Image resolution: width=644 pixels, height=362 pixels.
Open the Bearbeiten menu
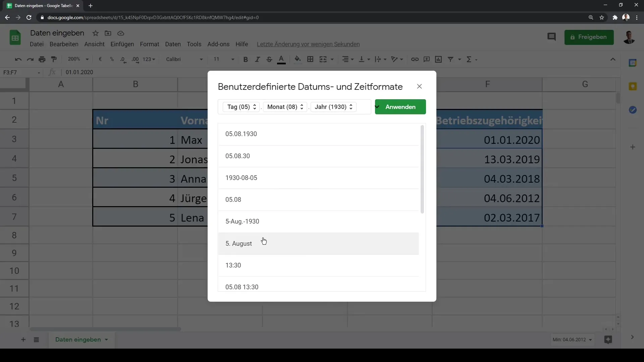point(64,44)
